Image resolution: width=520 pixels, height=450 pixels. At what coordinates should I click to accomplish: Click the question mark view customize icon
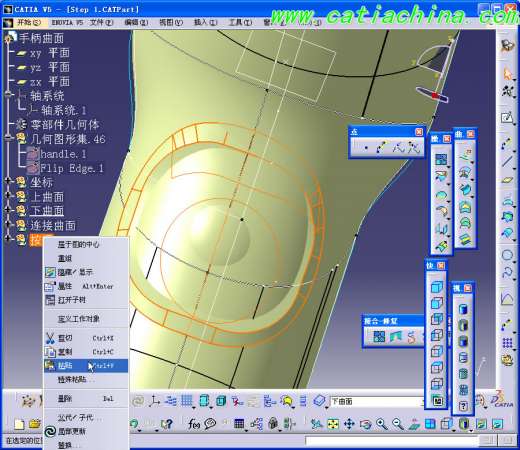[463, 406]
